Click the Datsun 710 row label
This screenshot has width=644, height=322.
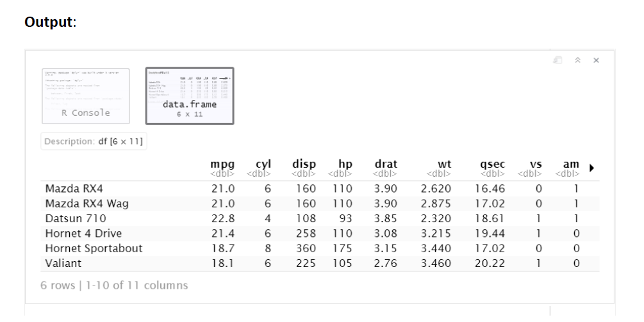(x=76, y=218)
